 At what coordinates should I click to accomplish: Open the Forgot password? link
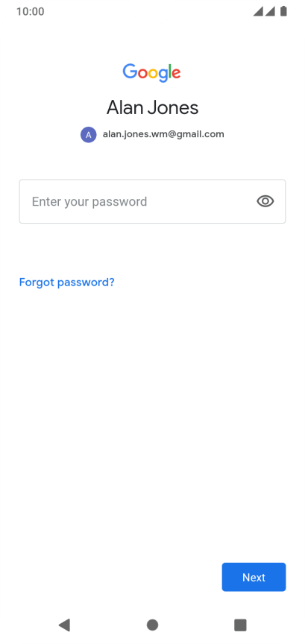[x=66, y=282]
